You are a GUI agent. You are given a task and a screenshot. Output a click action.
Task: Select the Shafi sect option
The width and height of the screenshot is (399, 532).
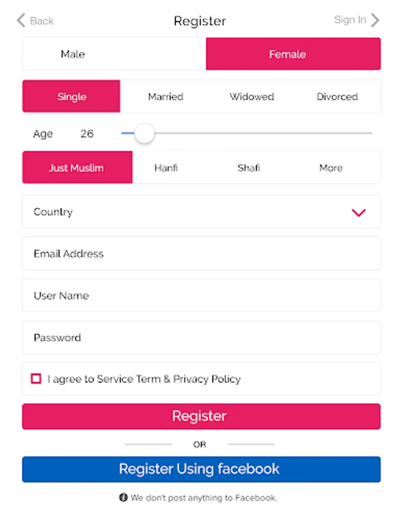[249, 168]
